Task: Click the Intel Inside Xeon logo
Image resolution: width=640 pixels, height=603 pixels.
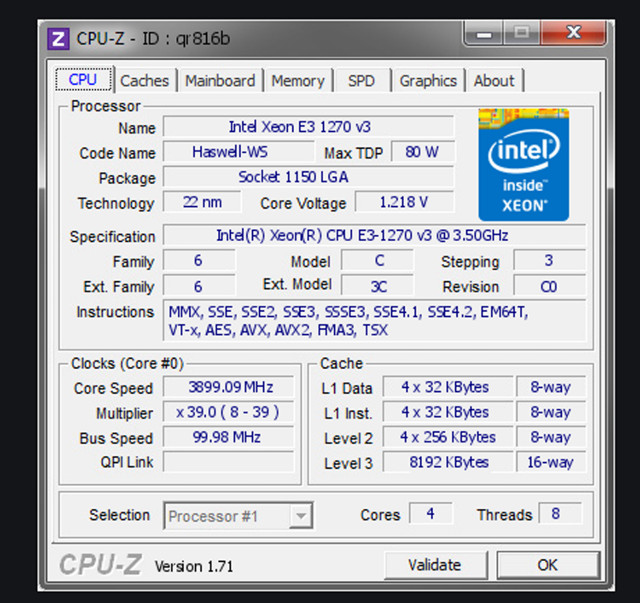Action: (x=524, y=165)
